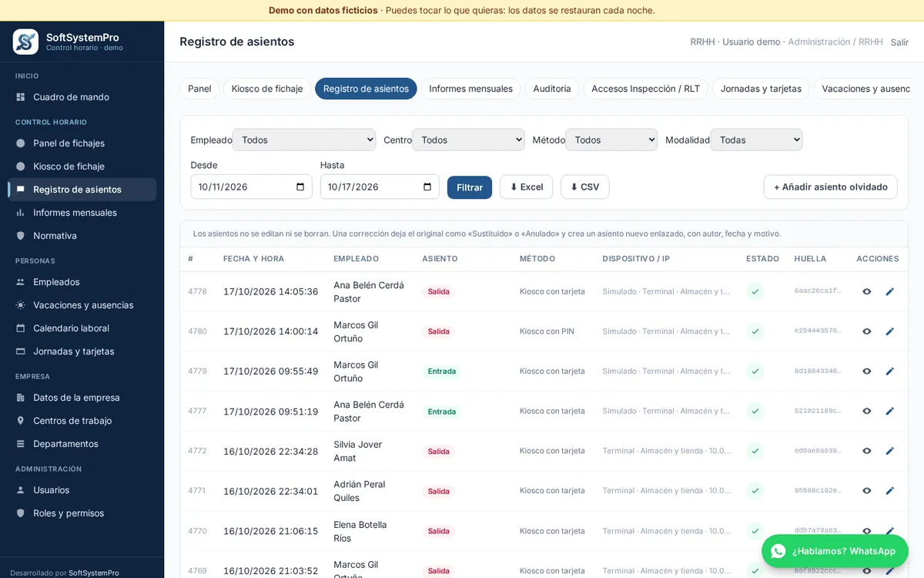Edit entry 4778 with pencil icon
The height and width of the screenshot is (578, 924).
click(x=890, y=291)
